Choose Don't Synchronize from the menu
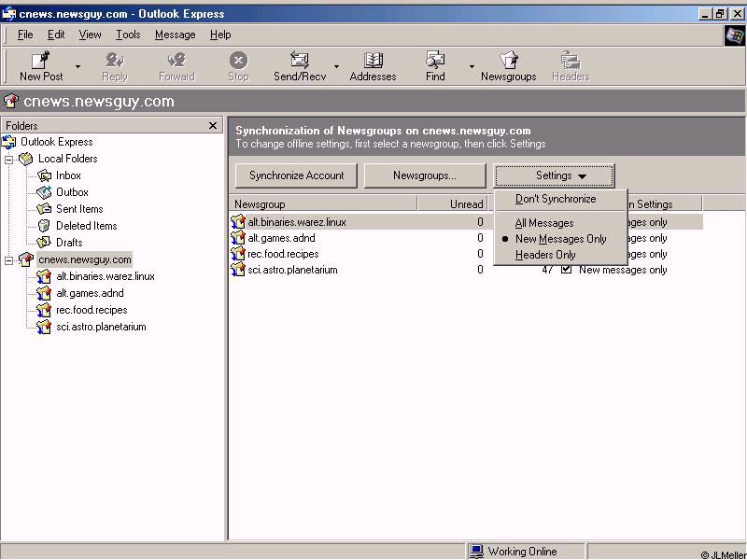The width and height of the screenshot is (747, 560). (556, 199)
